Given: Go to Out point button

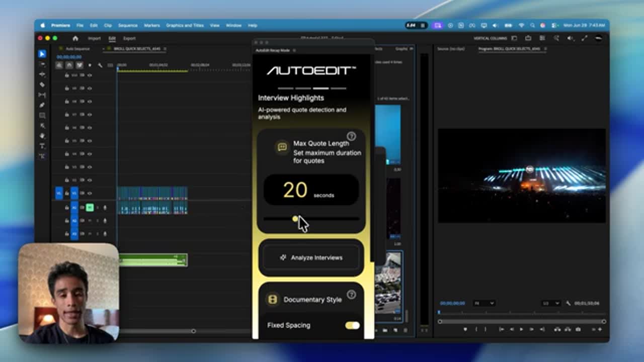Looking at the screenshot, I should point(542,329).
